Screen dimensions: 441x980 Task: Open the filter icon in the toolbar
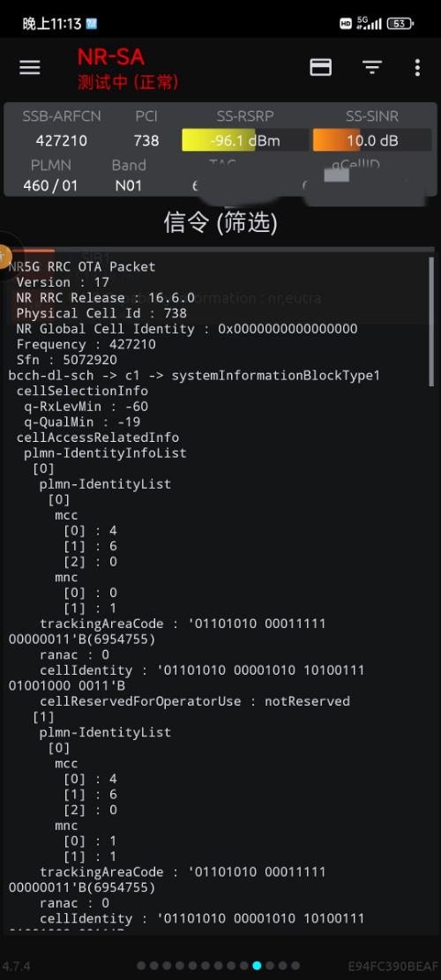tap(372, 68)
